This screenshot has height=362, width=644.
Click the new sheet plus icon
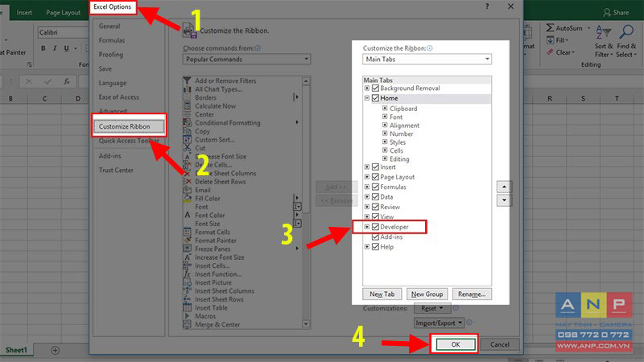coord(55,350)
